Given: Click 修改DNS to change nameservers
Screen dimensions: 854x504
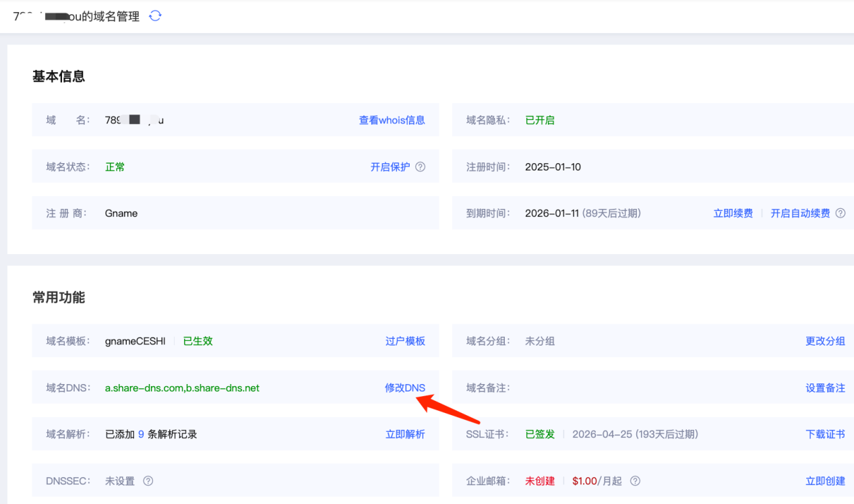Looking at the screenshot, I should click(405, 388).
